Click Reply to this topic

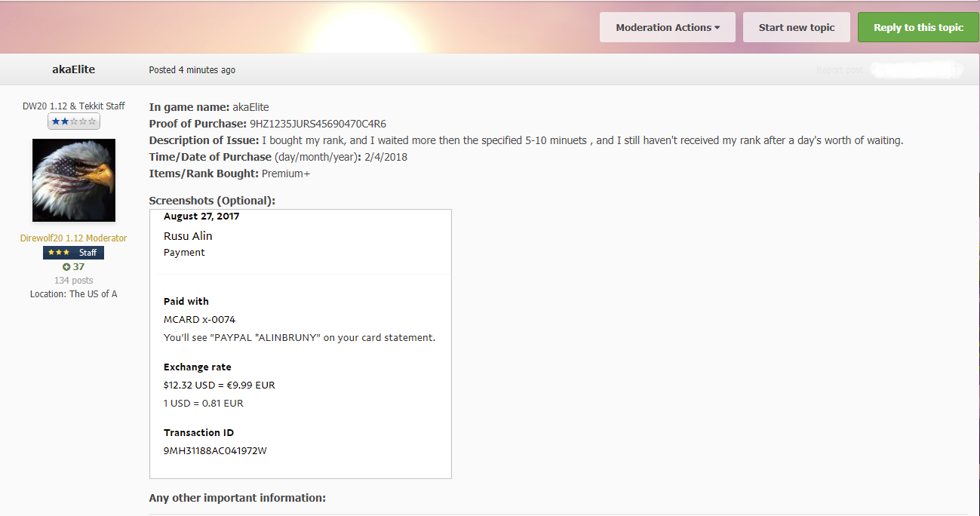917,26
